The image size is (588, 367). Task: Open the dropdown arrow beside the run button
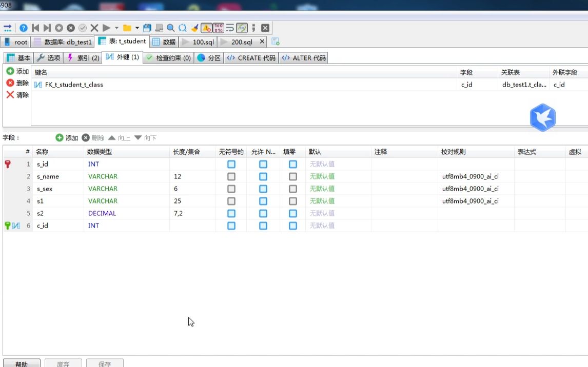tap(116, 28)
